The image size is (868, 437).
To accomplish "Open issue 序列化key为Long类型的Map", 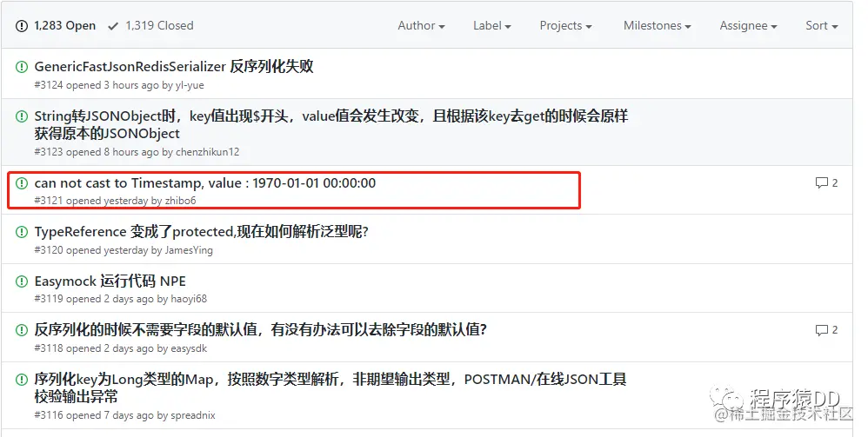I will (330, 387).
